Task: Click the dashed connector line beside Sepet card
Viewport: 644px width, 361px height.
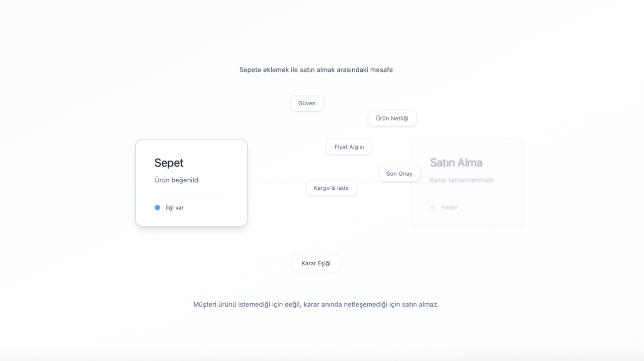Action: pyautogui.click(x=277, y=183)
